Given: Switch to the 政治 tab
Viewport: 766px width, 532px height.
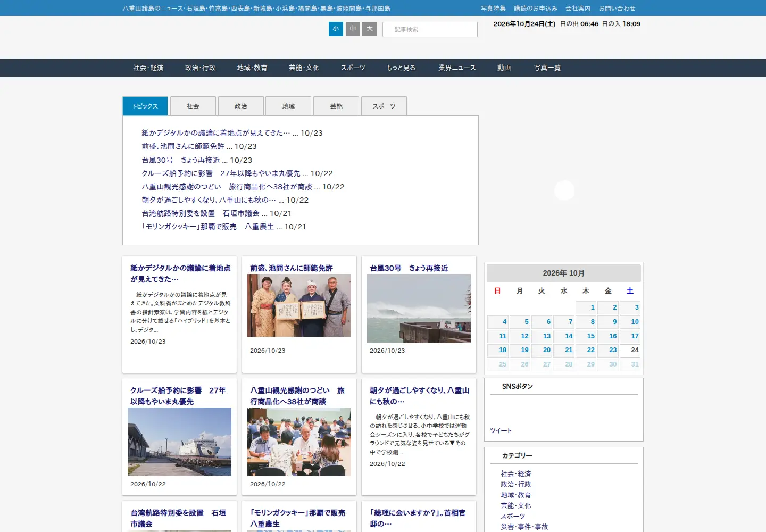Looking at the screenshot, I should pyautogui.click(x=241, y=106).
